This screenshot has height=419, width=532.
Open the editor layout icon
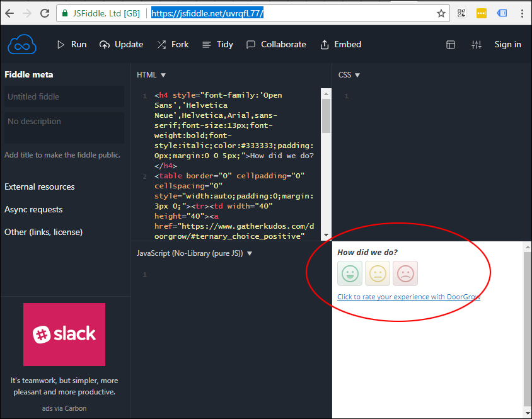(x=451, y=45)
